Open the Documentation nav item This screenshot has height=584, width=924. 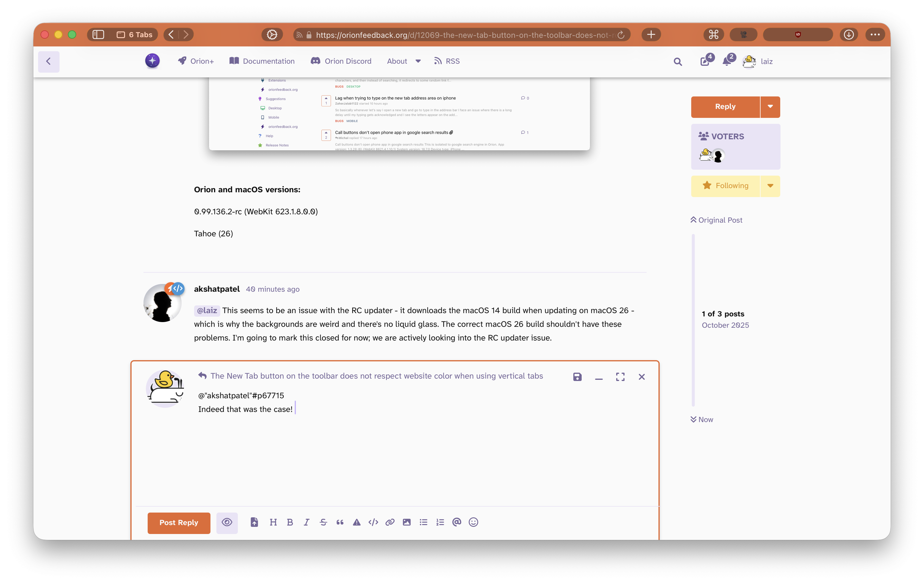click(262, 61)
